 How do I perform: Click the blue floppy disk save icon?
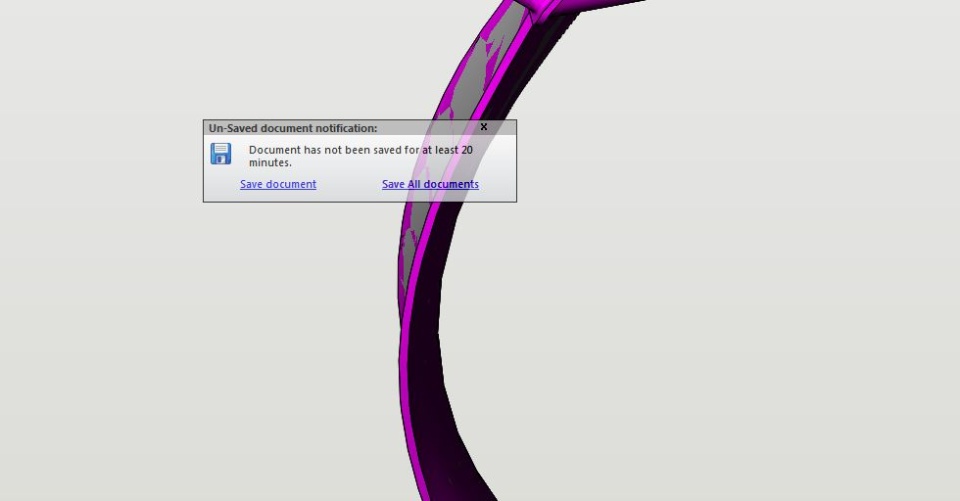(x=221, y=154)
